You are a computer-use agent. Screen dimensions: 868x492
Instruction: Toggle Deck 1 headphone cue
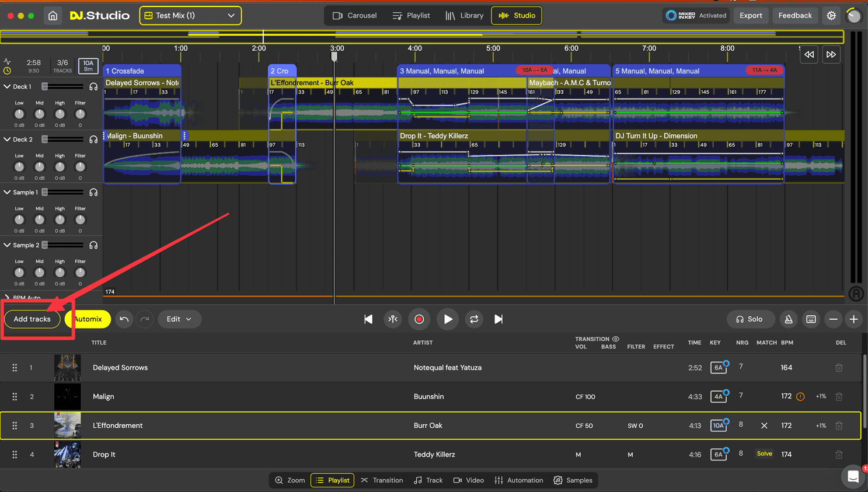(x=93, y=86)
